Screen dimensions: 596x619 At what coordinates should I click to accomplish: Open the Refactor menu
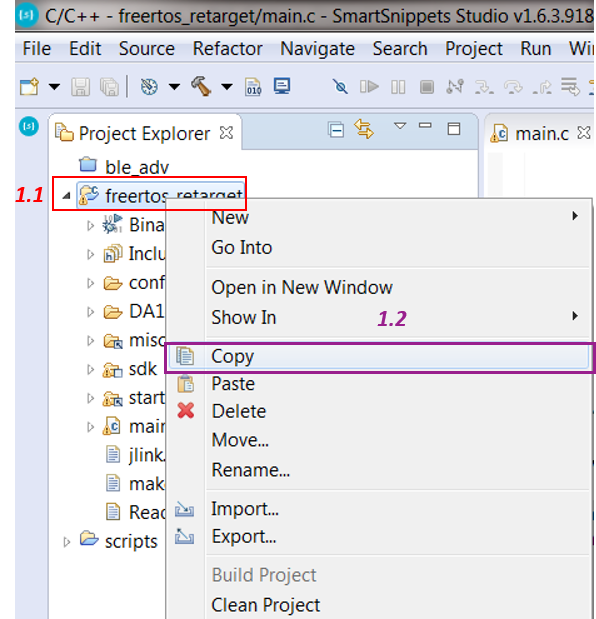227,49
